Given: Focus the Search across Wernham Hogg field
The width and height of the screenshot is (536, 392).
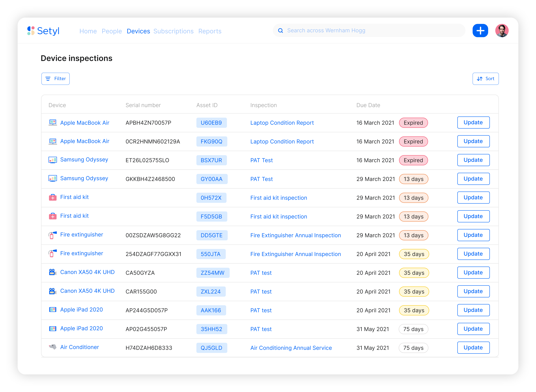Looking at the screenshot, I should tap(371, 31).
